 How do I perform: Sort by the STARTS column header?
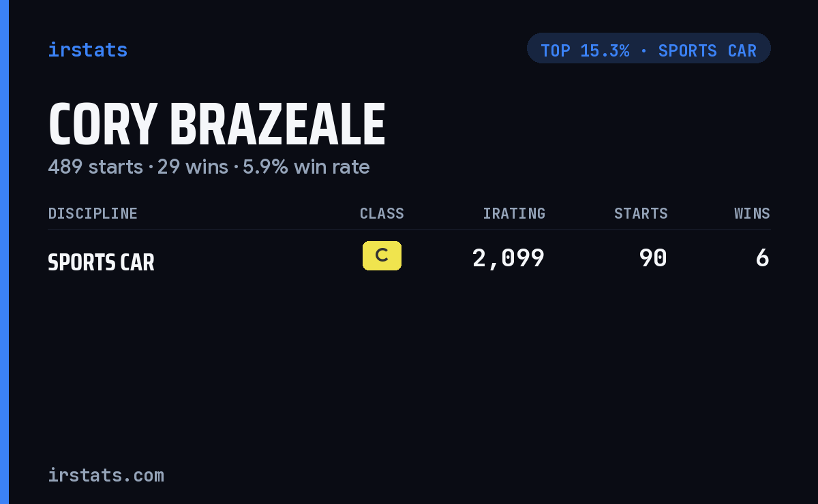pos(641,213)
